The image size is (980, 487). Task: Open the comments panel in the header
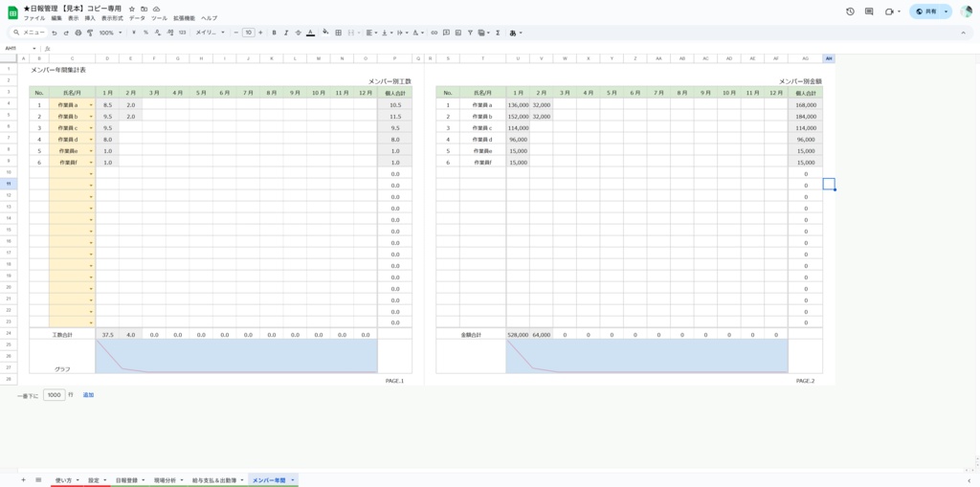(x=869, y=11)
